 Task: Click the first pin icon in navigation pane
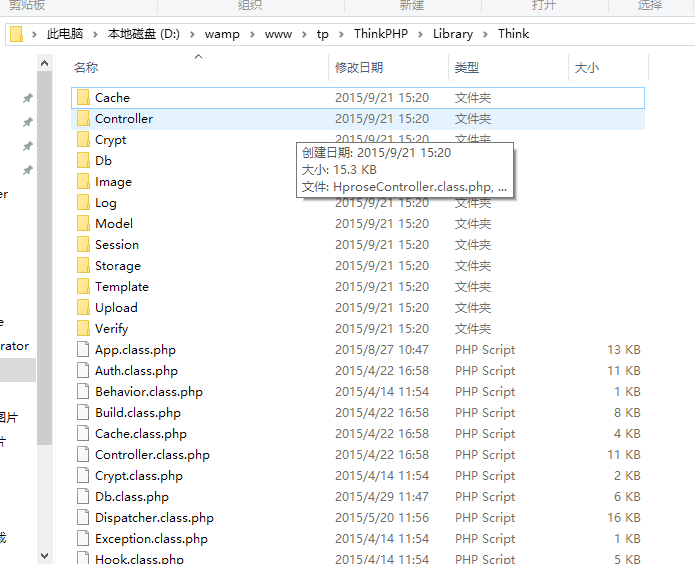point(27,98)
